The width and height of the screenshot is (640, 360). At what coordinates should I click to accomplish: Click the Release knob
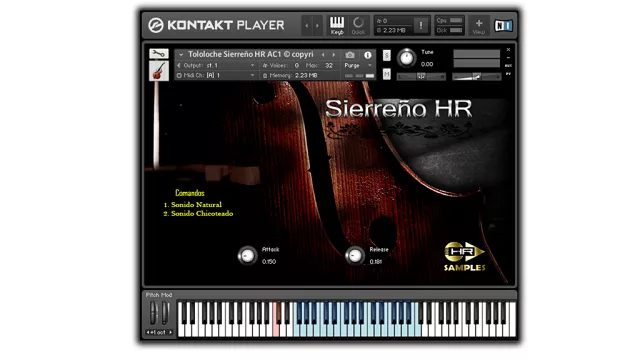point(355,256)
